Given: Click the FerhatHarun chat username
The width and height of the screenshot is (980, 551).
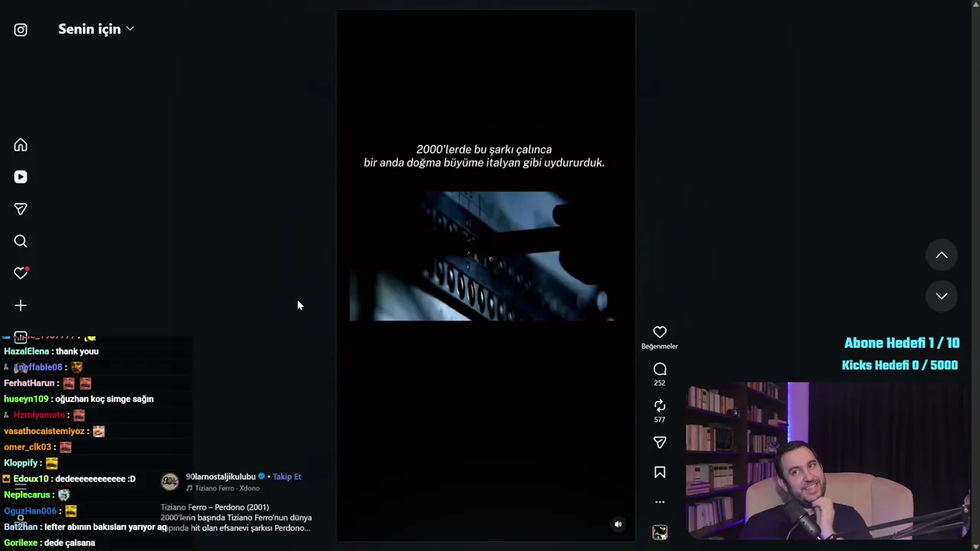Looking at the screenshot, I should click(29, 383).
